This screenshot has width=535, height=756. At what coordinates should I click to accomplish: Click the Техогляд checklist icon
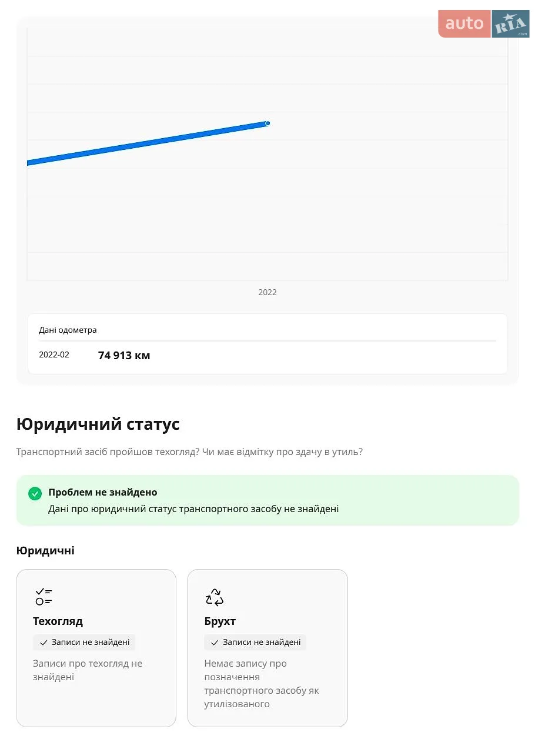pyautogui.click(x=44, y=597)
